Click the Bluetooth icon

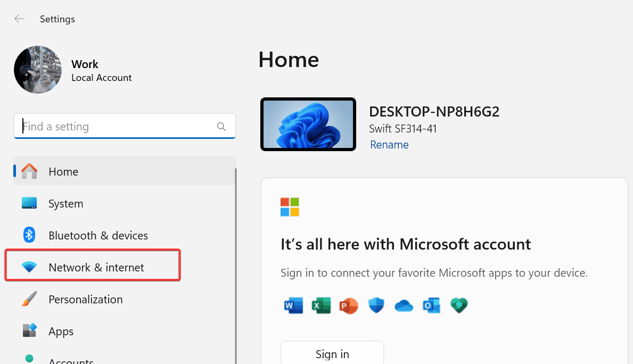29,235
